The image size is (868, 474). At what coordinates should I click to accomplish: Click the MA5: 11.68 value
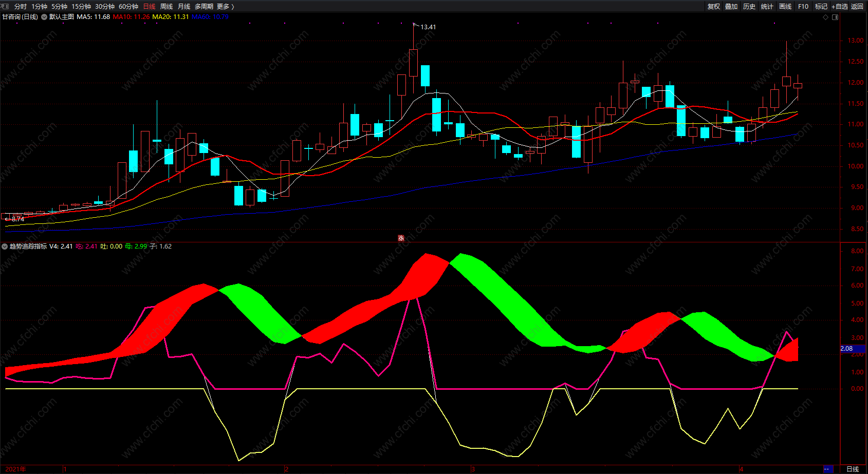point(93,17)
